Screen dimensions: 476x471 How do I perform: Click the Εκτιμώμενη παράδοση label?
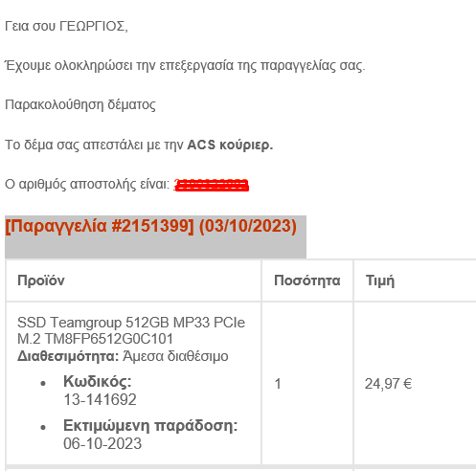click(x=150, y=426)
